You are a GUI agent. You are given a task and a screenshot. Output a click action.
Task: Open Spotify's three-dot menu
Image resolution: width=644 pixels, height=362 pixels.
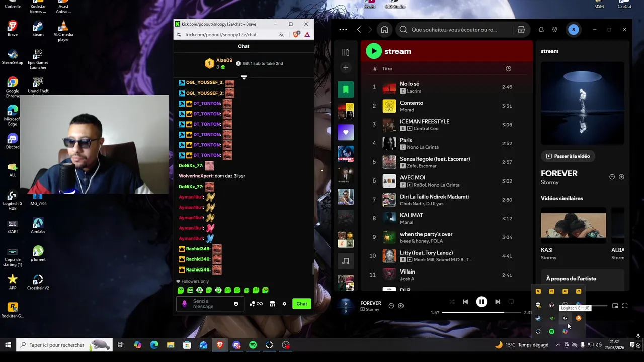coord(343,30)
